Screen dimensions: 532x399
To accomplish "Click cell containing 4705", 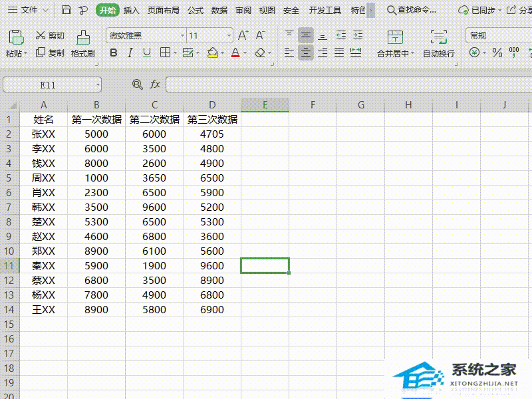I will 212,134.
